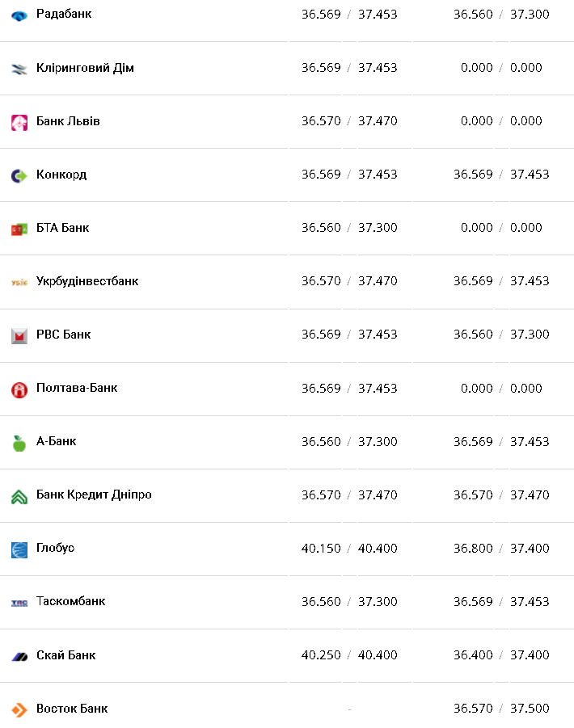Click the БТА Банк red logo

[19, 229]
